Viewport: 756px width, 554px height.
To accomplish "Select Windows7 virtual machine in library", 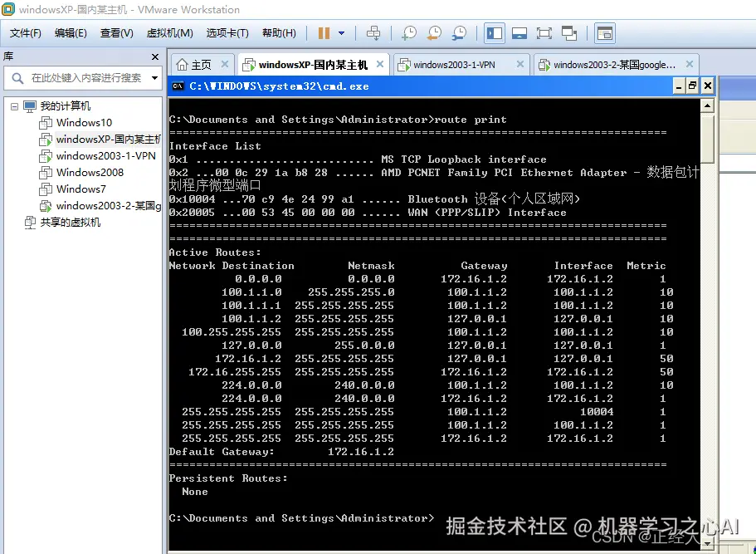I will (80, 189).
